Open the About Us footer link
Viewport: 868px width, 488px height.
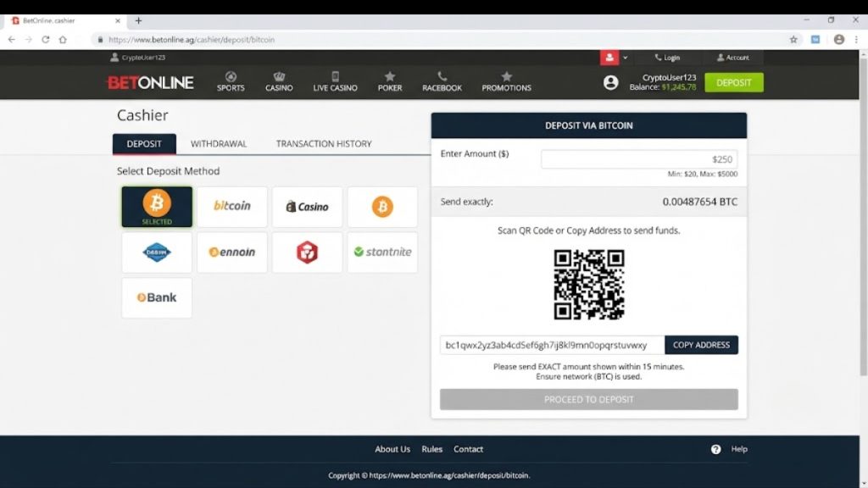point(392,449)
